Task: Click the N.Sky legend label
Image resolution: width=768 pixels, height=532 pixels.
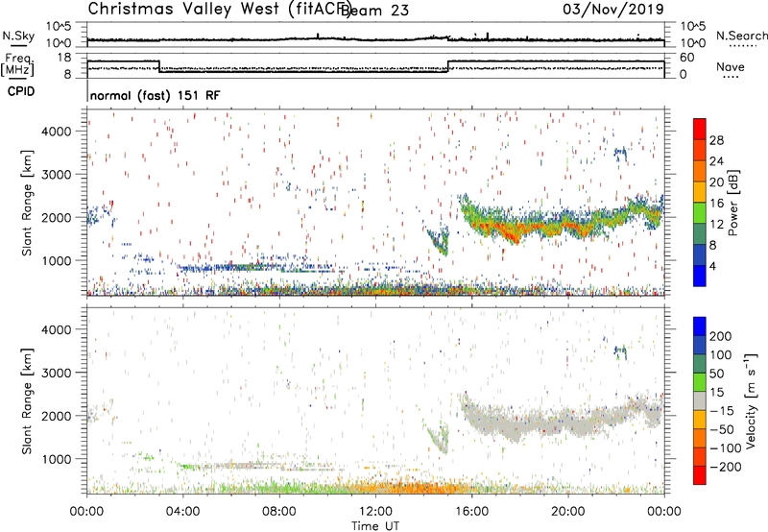Action: tap(18, 36)
